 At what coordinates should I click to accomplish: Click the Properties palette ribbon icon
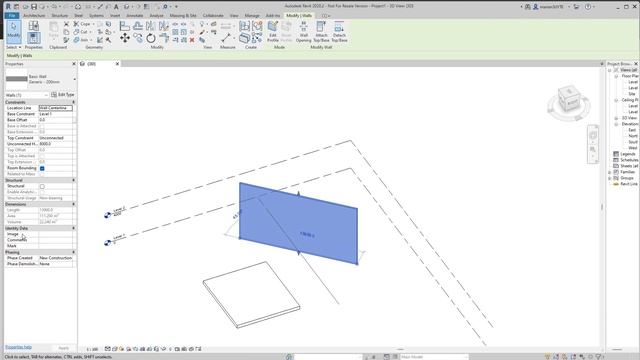tap(33, 38)
